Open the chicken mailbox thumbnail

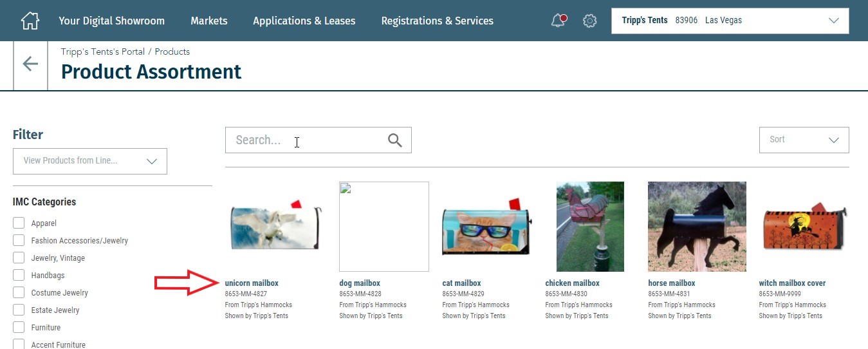coord(590,227)
